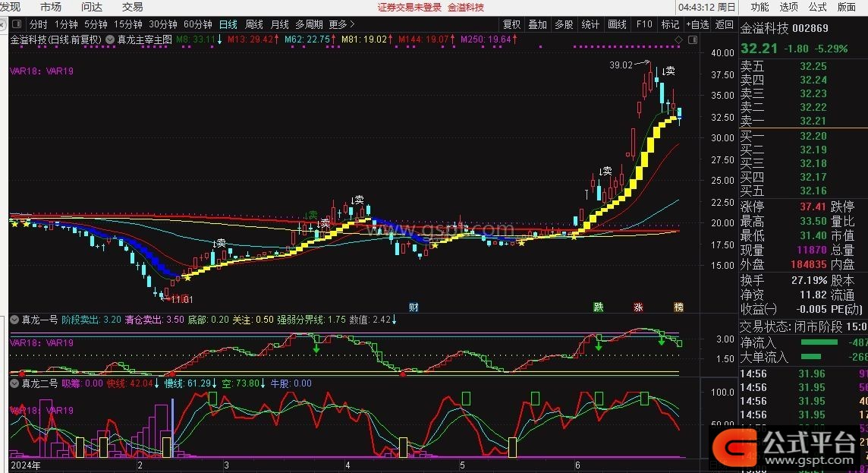This screenshot has width=868, height=473.
Task: Click the 净流入 row label
Action: coord(759,343)
